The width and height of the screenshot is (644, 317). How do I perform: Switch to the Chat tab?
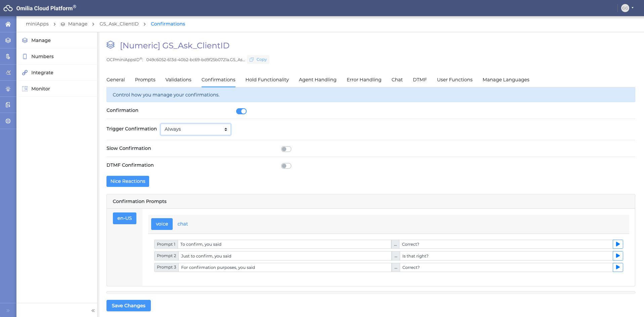coord(397,80)
